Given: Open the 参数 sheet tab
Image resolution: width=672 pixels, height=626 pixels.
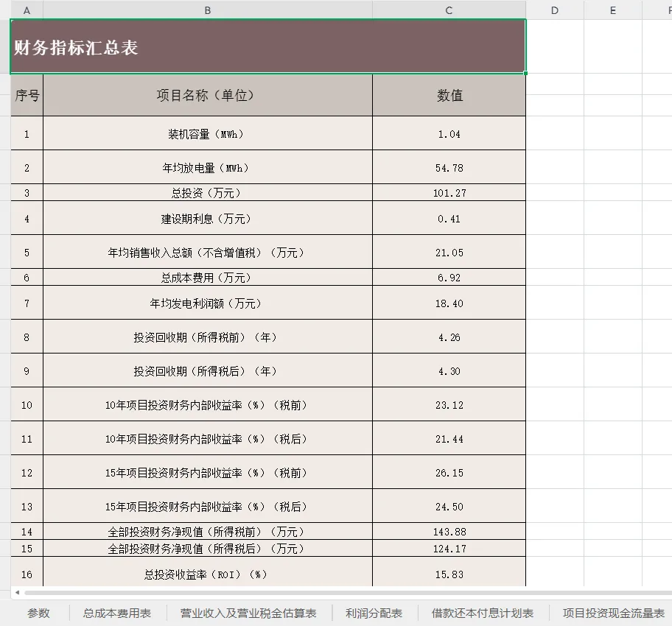Looking at the screenshot, I should coord(38,613).
